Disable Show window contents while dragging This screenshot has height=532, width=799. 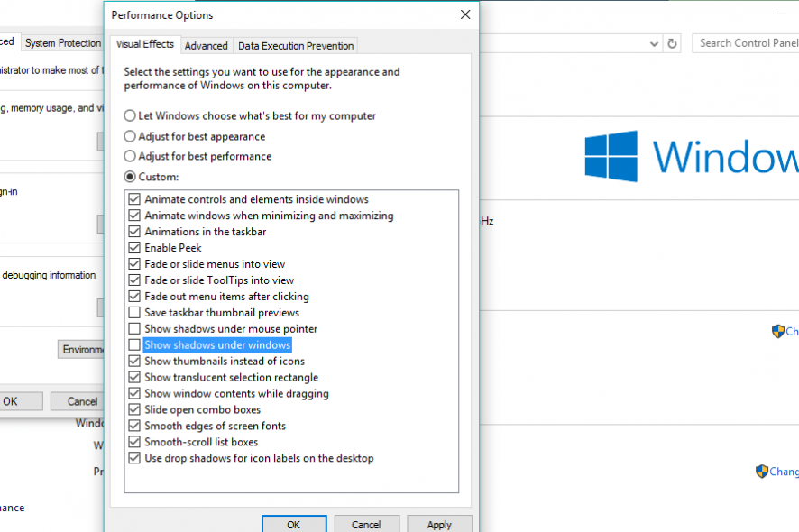click(x=134, y=393)
